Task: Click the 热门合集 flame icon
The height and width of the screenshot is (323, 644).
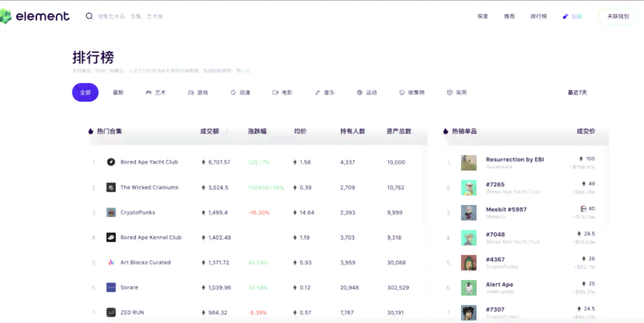Action: 91,131
